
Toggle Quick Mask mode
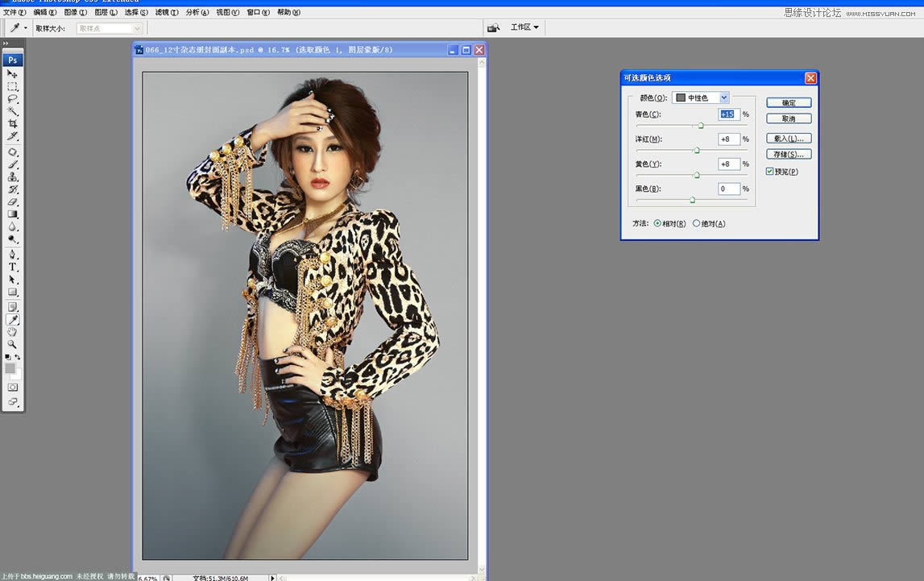tap(12, 387)
